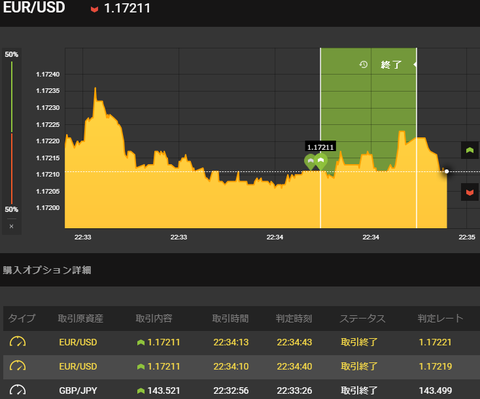Image resolution: width=480 pixels, height=399 pixels.
Task: Click the EUR/USD title in the header
Action: [x=34, y=7]
